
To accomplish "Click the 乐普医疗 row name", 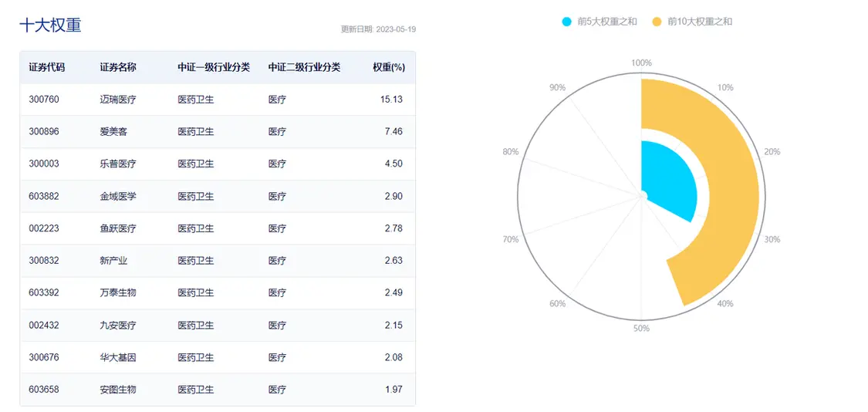I will pyautogui.click(x=118, y=164).
